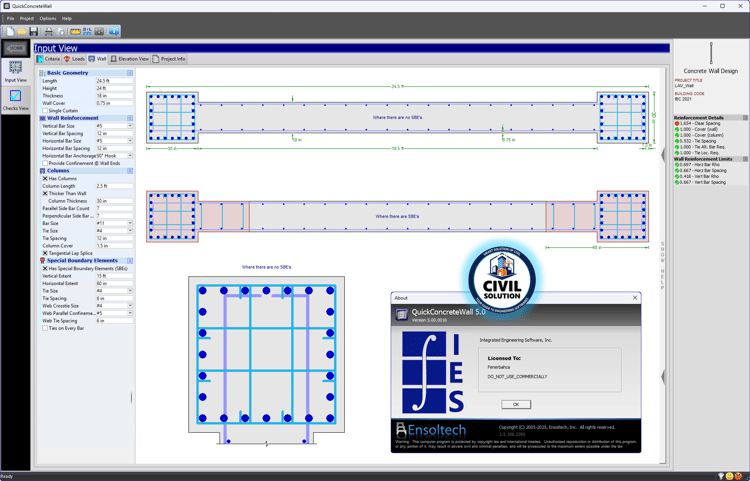The width and height of the screenshot is (750, 481).
Task: Collapse Special Boundary Elements section
Action: point(130,261)
